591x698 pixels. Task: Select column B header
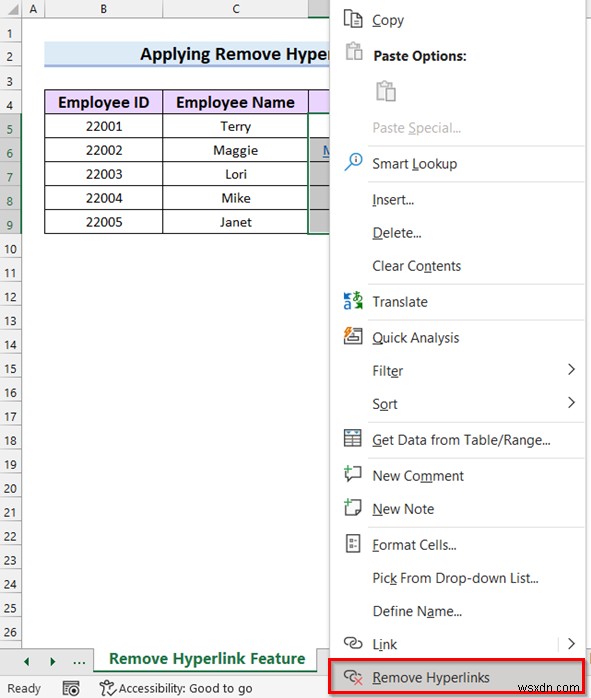point(103,8)
